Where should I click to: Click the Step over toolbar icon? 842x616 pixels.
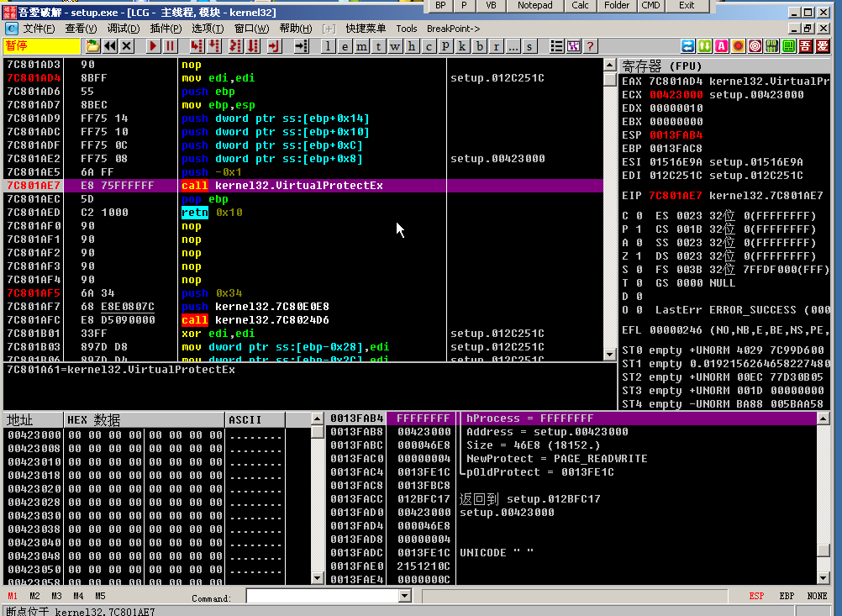[214, 46]
